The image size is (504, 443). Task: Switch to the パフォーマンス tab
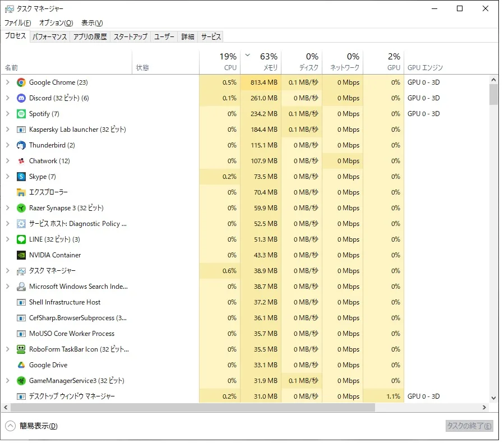(x=49, y=37)
